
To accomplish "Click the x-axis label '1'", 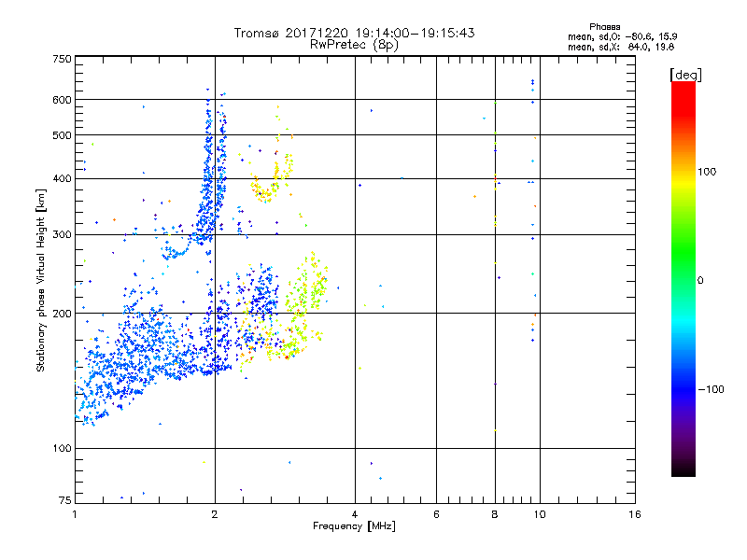I will (x=75, y=514).
